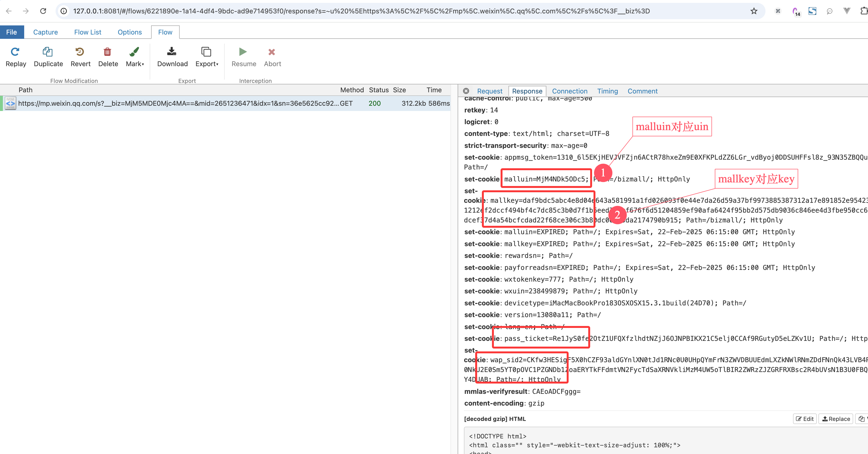Sort flows by the Path column

(26, 90)
